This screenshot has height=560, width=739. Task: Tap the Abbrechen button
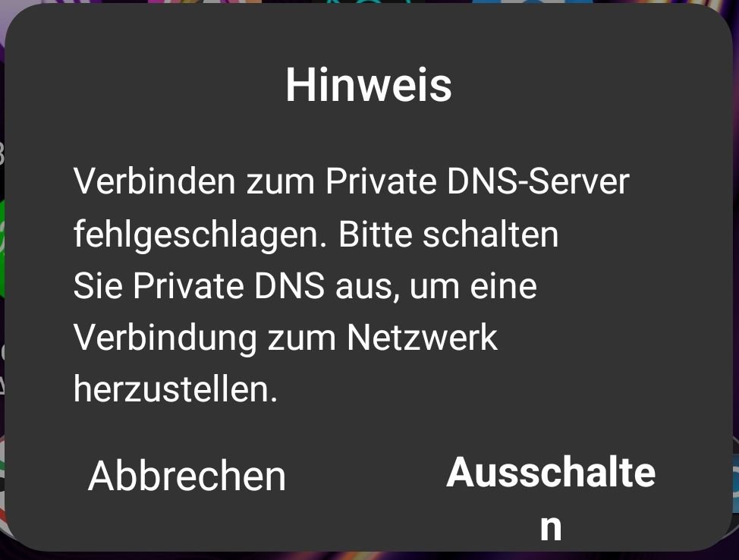tap(187, 476)
